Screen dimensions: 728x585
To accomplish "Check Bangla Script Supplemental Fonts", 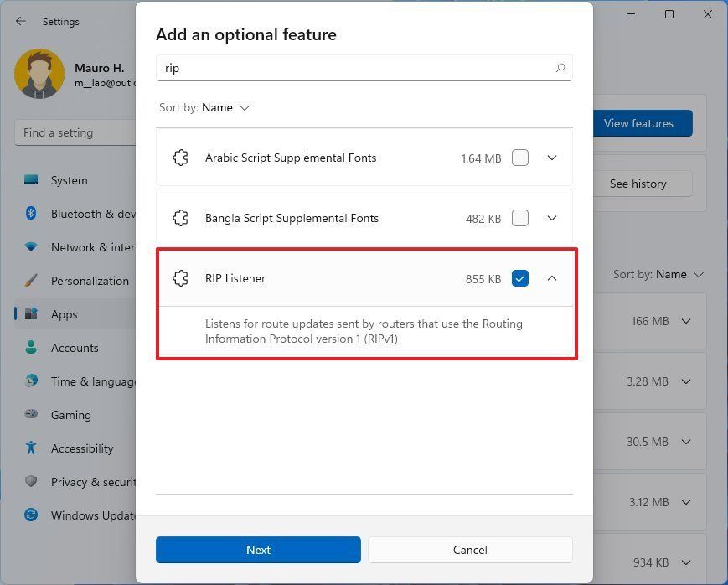I will tap(520, 218).
